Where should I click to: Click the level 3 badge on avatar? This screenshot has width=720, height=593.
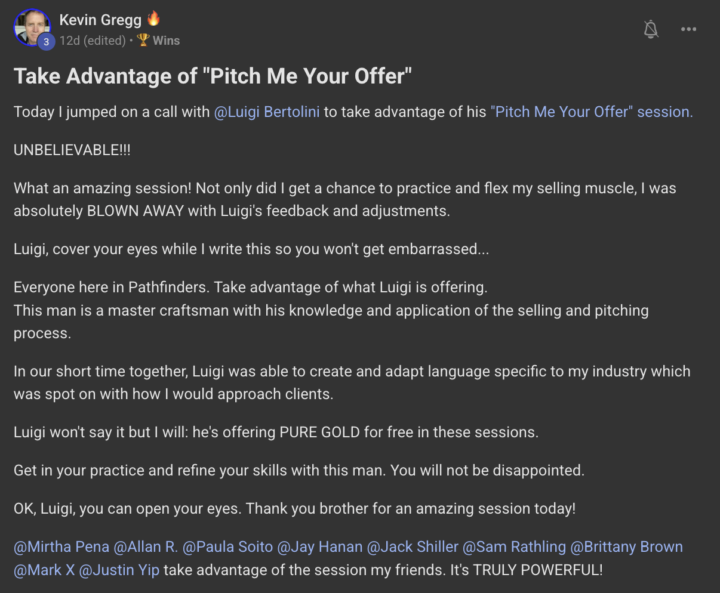tap(45, 41)
